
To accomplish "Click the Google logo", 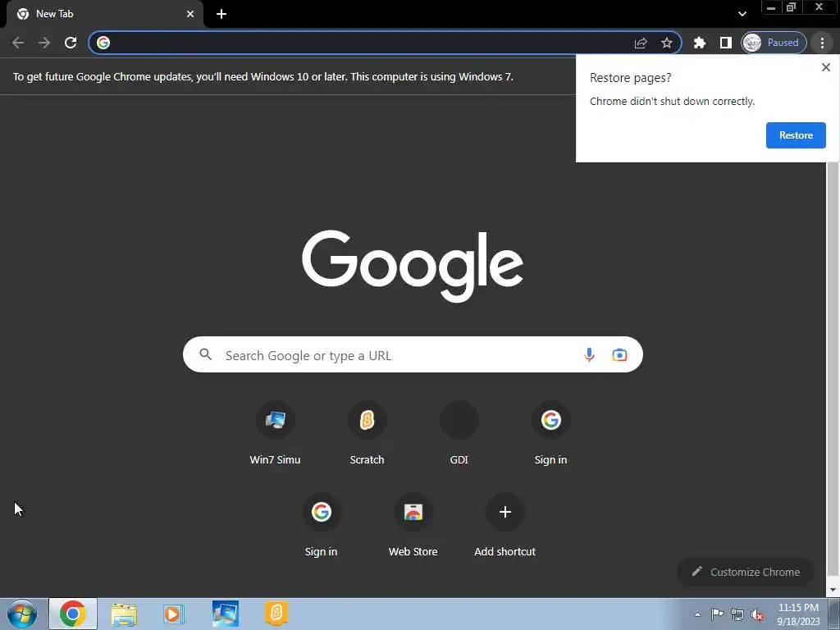I will [x=413, y=266].
